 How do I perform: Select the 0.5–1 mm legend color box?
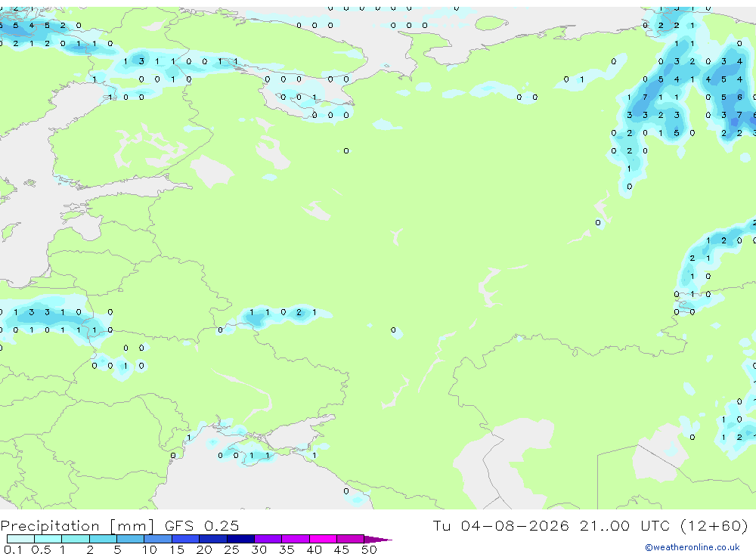point(48,539)
